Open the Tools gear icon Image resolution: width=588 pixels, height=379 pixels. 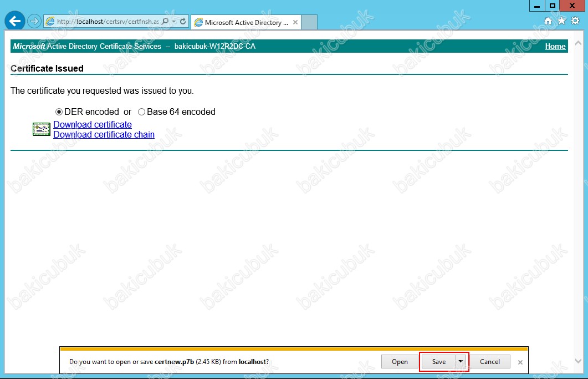(x=575, y=21)
